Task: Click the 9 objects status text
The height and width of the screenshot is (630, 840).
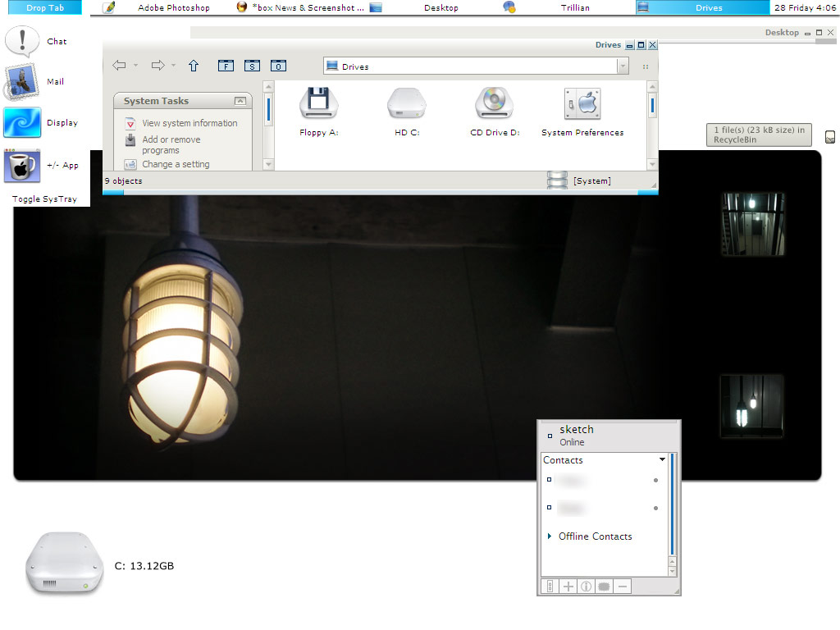Action: pos(123,181)
